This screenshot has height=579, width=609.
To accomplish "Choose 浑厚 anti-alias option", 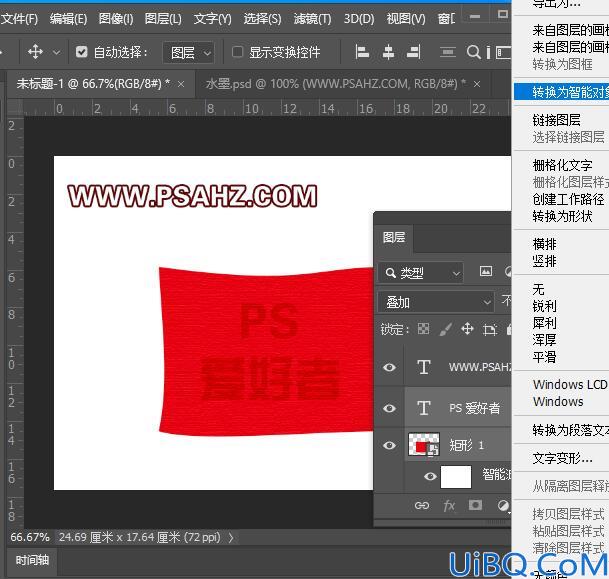I will pos(545,340).
